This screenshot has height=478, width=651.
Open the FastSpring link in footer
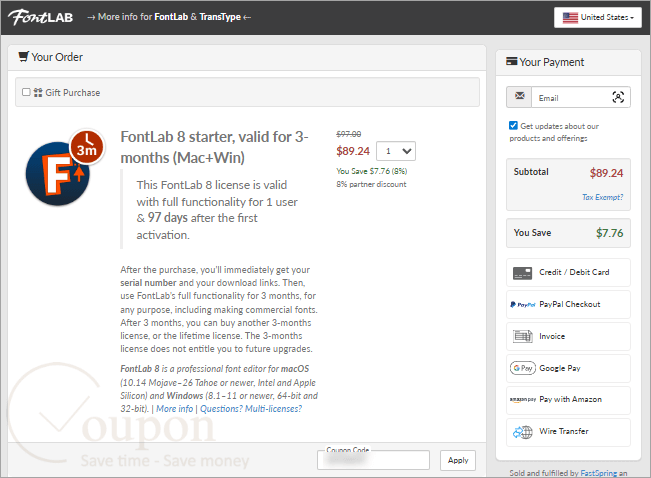[x=598, y=473]
